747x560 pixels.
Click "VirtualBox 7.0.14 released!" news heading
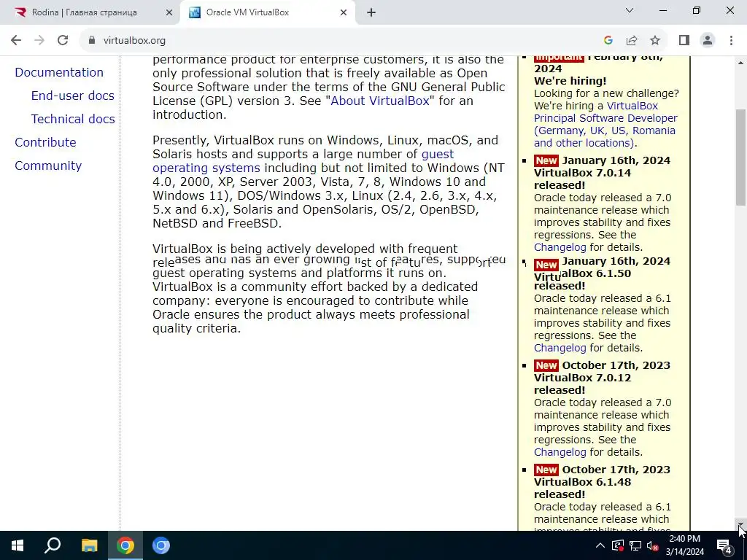(x=582, y=179)
